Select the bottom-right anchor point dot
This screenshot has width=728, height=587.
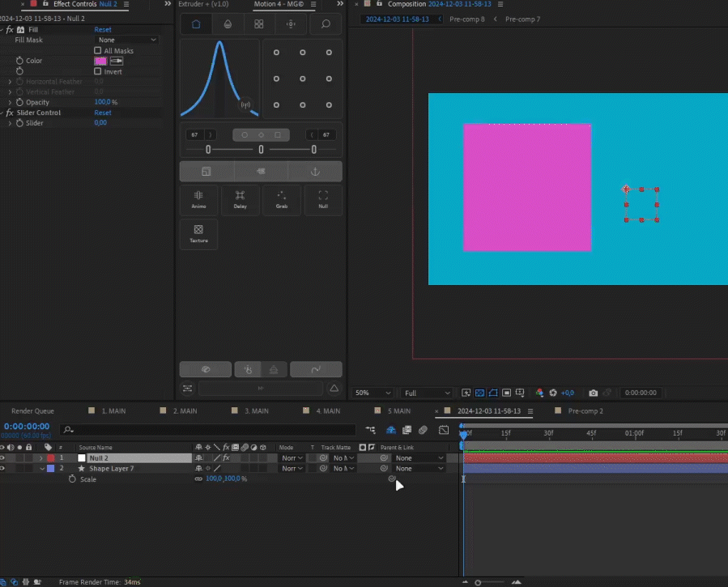click(329, 105)
